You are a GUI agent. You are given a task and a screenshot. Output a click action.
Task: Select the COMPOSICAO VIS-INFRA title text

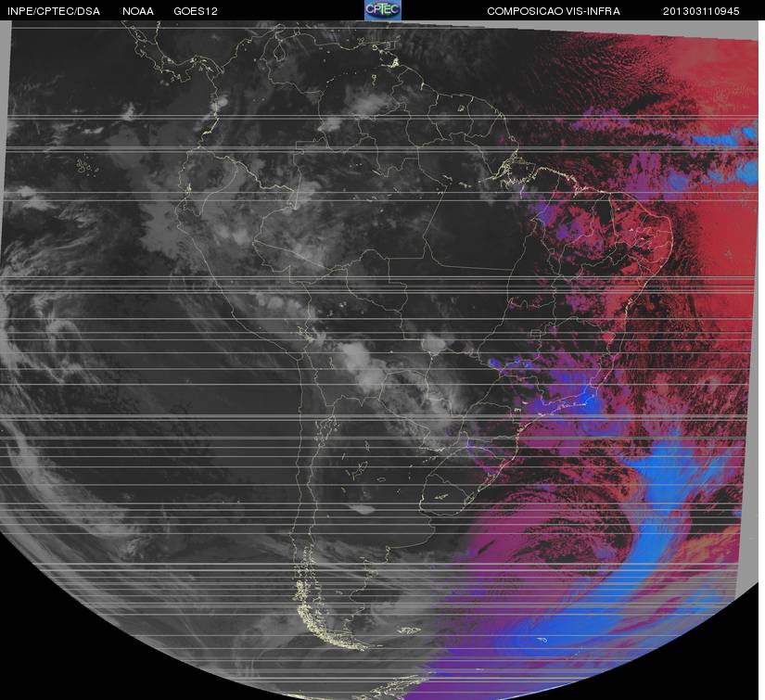(x=554, y=11)
